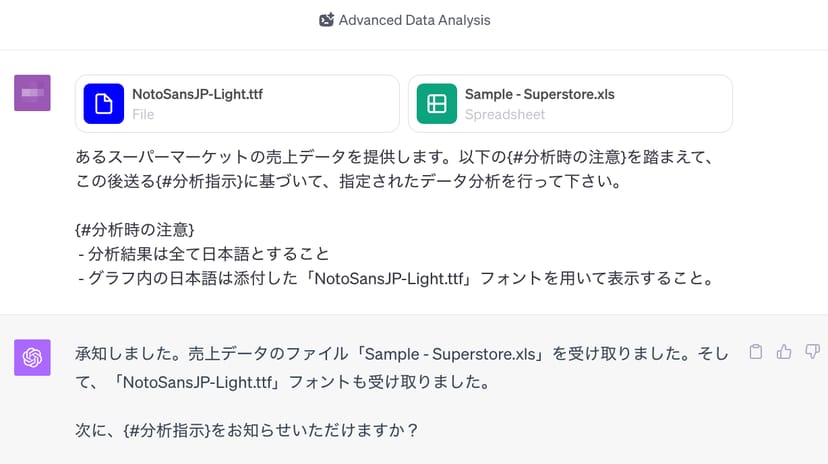
Task: Click the blue document icon for NotoSansJP-Light.ttf
Action: tap(103, 104)
